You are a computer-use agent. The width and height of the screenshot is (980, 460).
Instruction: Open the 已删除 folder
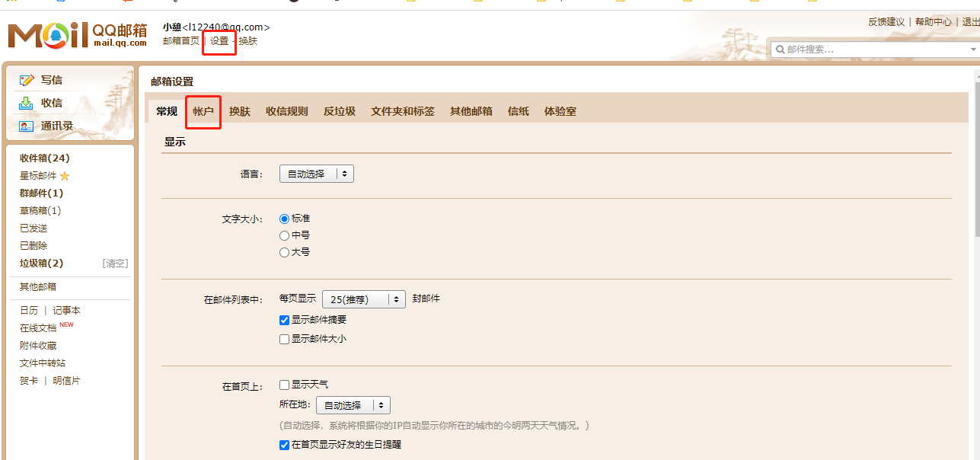coord(34,246)
